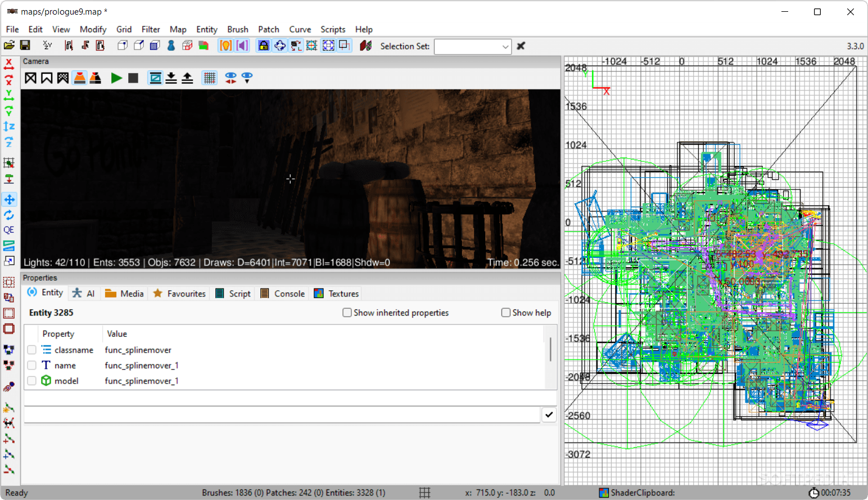The width and height of the screenshot is (868, 500).
Task: Switch to the Textures tab
Action: point(336,294)
